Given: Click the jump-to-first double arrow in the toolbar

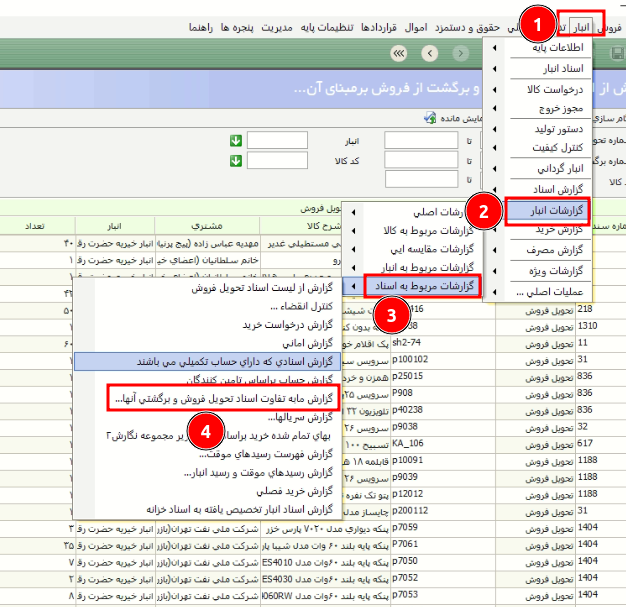Looking at the screenshot, I should click(398, 53).
